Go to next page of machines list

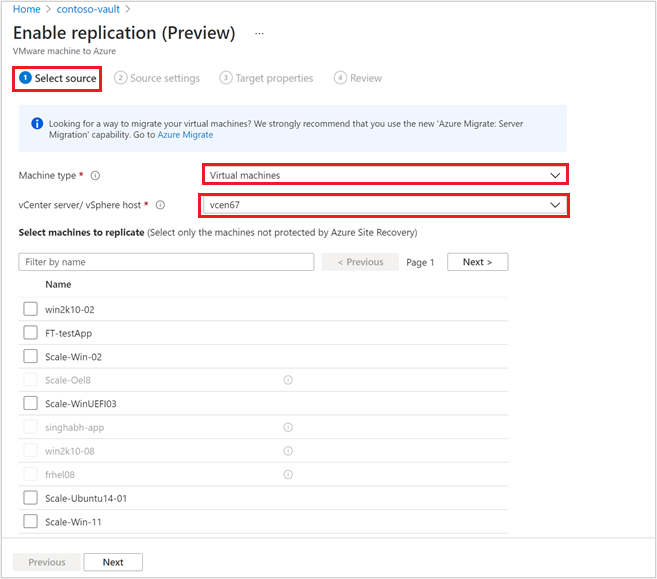[x=478, y=262]
